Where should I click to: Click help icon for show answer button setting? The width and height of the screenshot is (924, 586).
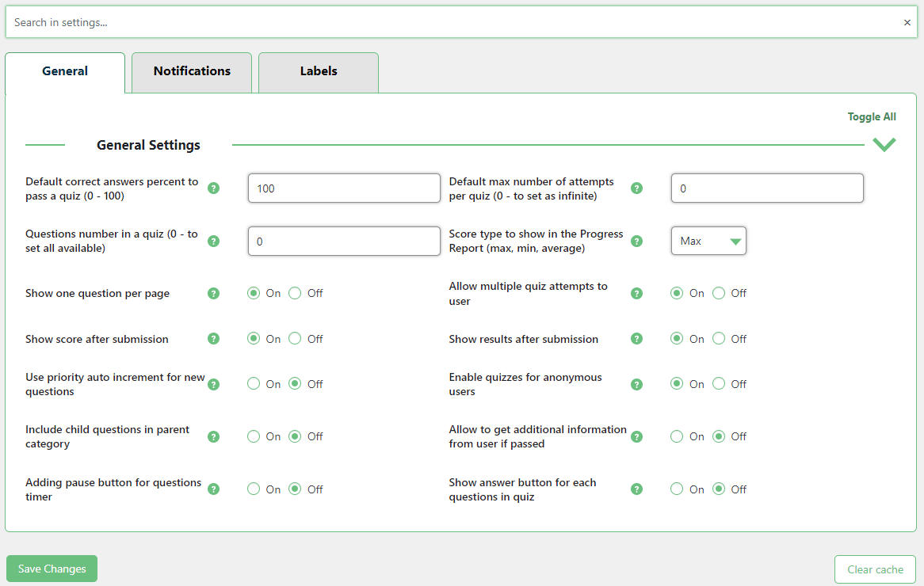click(x=636, y=489)
